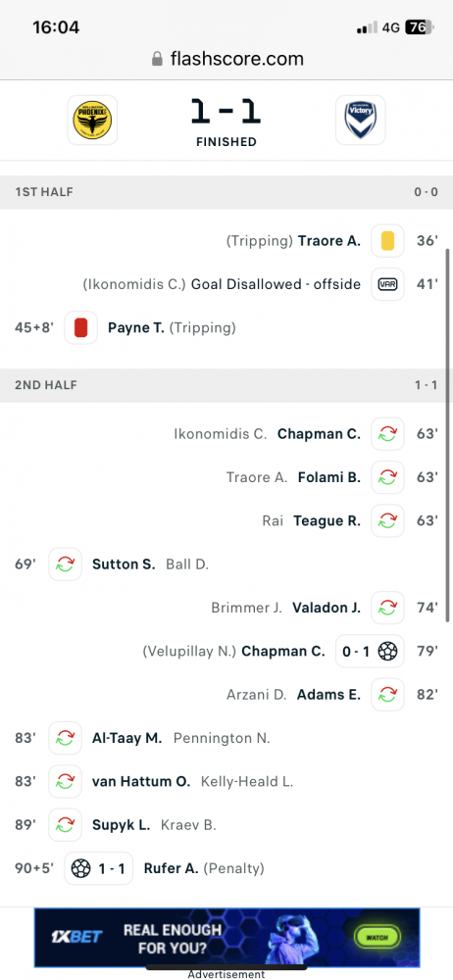The image size is (453, 980).
Task: Tap the 2ND HALF section header
Action: (x=226, y=385)
